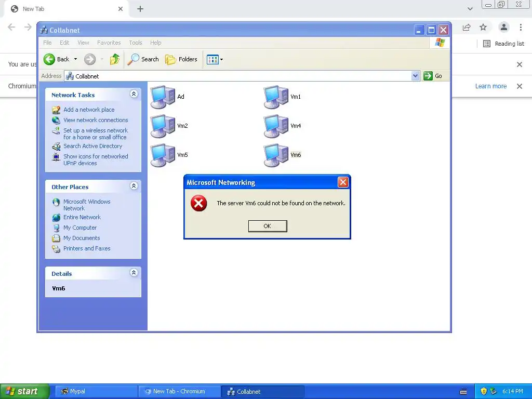Viewport: 532px width, 399px height.
Task: Click the network connection tray icon
Action: tap(494, 392)
